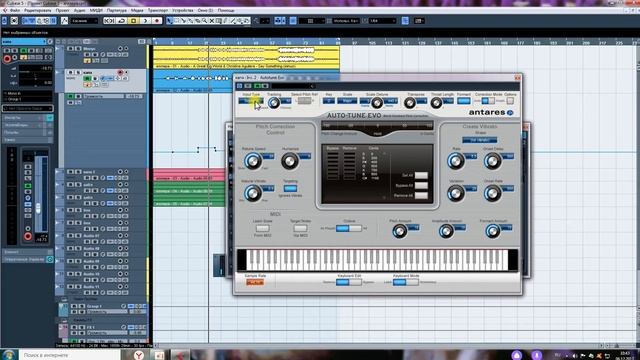Viewport: 640px width, 360px height.
Task: Select the Mute (X) tool
Action: tap(212, 20)
